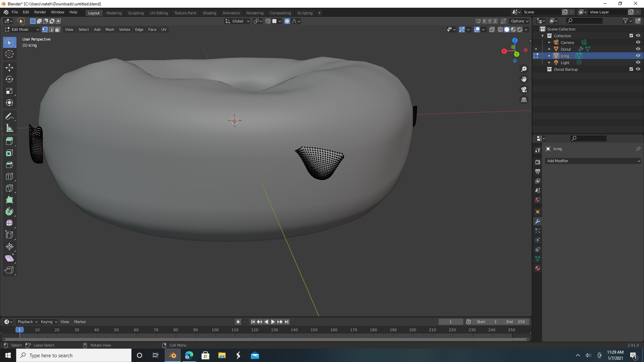Switch to the UV Editing workspace tab
Screen dimensions: 644x362
pyautogui.click(x=159, y=13)
